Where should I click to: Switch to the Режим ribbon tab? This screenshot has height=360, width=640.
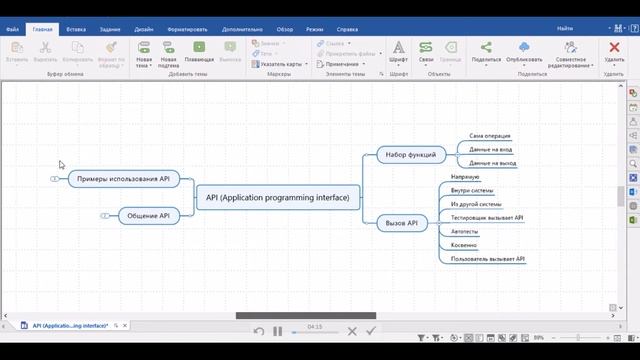pyautogui.click(x=314, y=29)
